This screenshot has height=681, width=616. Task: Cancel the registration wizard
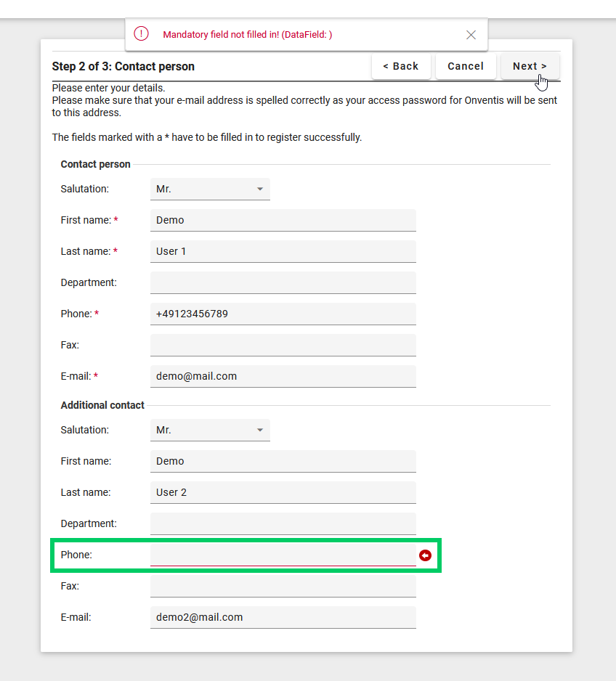466,66
